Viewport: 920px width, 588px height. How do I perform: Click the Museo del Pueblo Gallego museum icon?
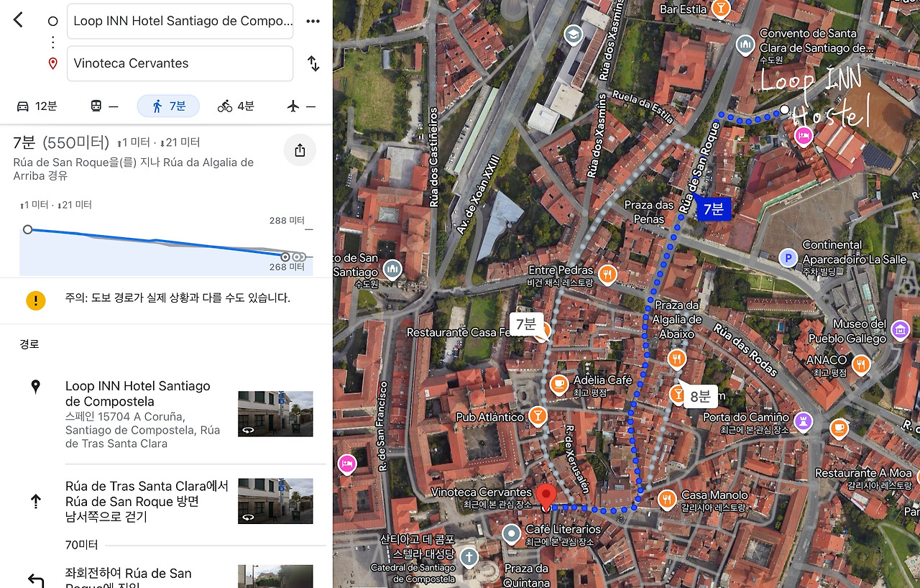[900, 331]
